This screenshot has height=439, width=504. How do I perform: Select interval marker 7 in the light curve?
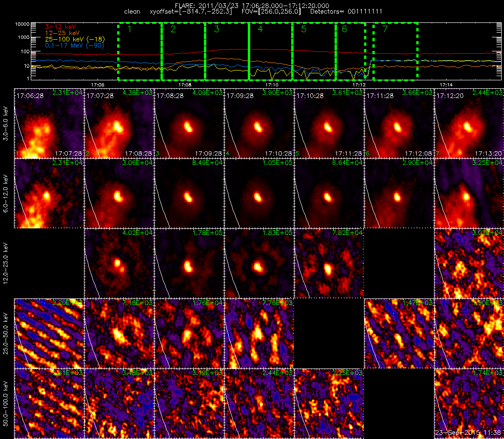385,29
